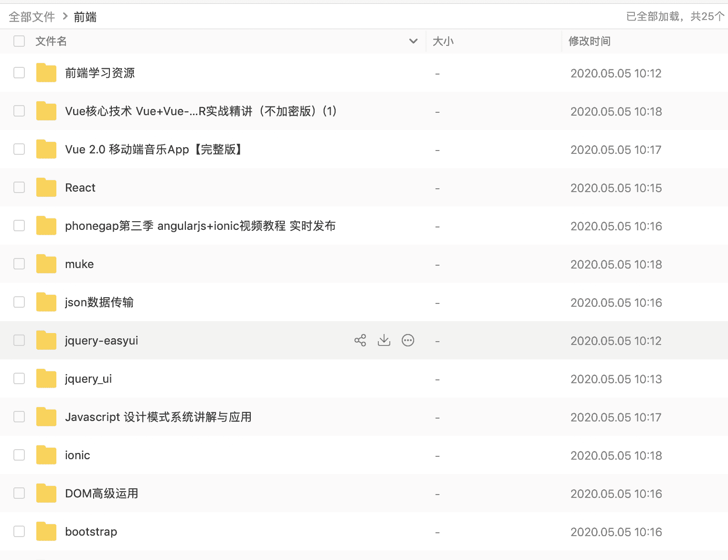Image resolution: width=728 pixels, height=560 pixels.
Task: Click the Vue 2.0 移动端音乐App folder icon
Action: pos(46,149)
